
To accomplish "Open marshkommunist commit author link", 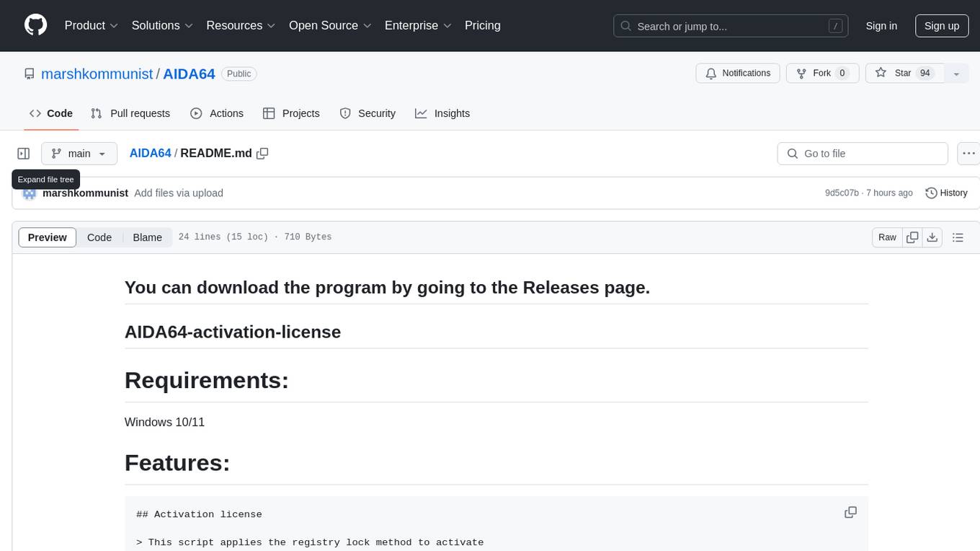I will tap(85, 193).
